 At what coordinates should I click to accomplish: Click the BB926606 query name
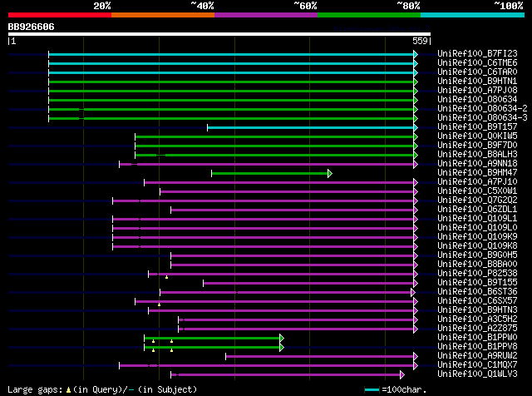pyautogui.click(x=31, y=27)
